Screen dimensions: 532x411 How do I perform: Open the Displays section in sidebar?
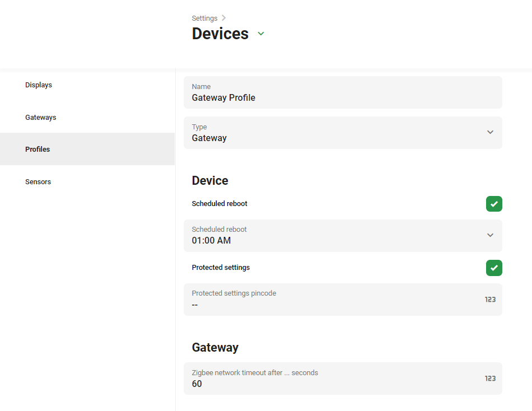pos(39,85)
